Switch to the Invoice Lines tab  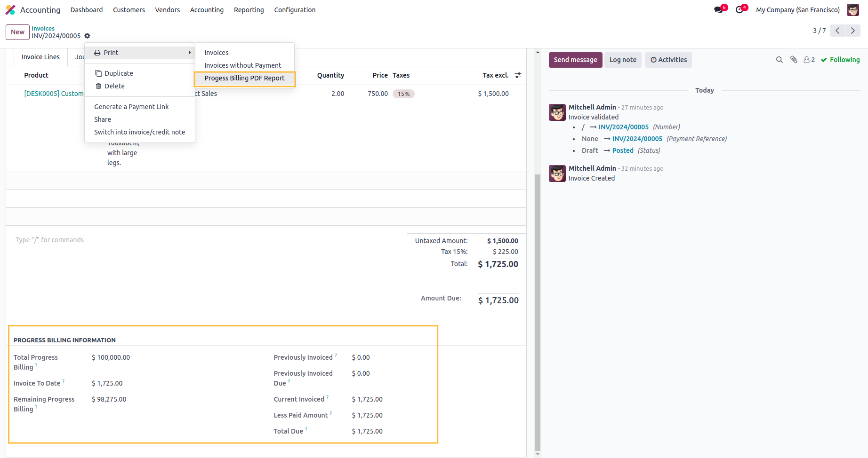tap(40, 57)
